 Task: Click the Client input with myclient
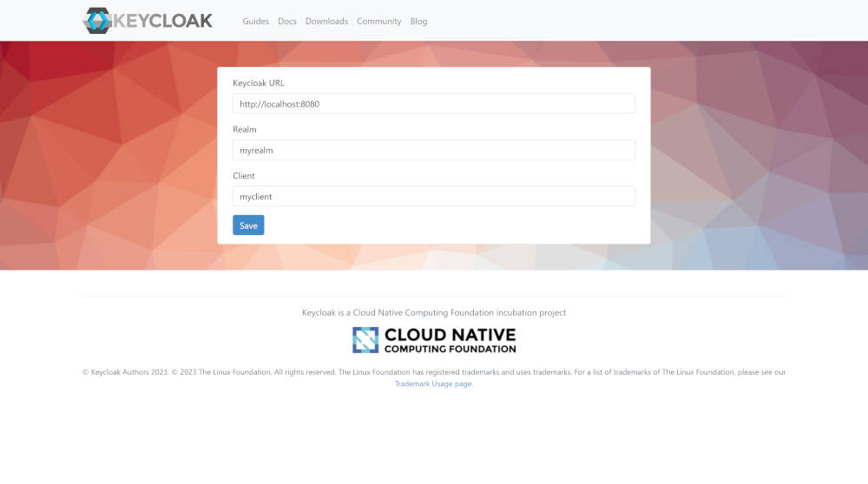tap(433, 196)
